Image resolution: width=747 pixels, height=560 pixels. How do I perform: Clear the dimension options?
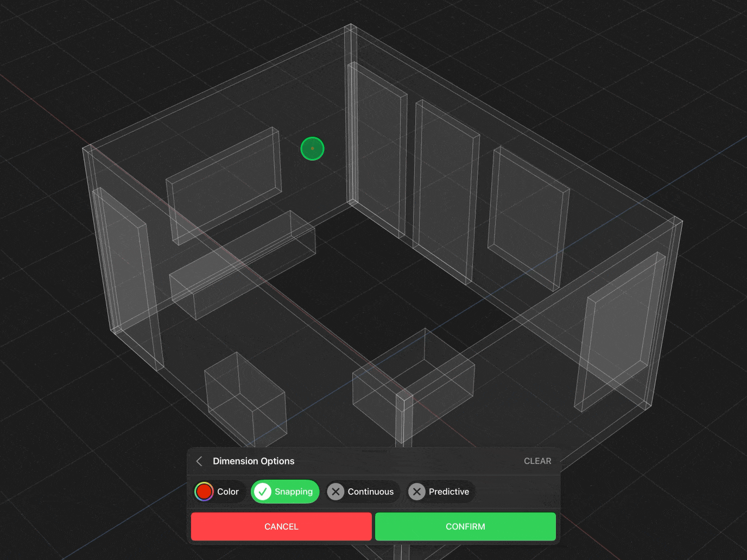(537, 461)
